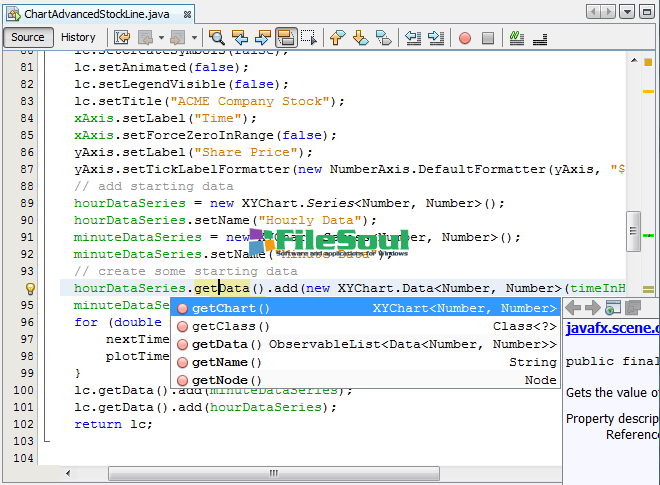This screenshot has height=485, width=660.
Task: Stop Macro Recording square button
Action: tap(488, 38)
